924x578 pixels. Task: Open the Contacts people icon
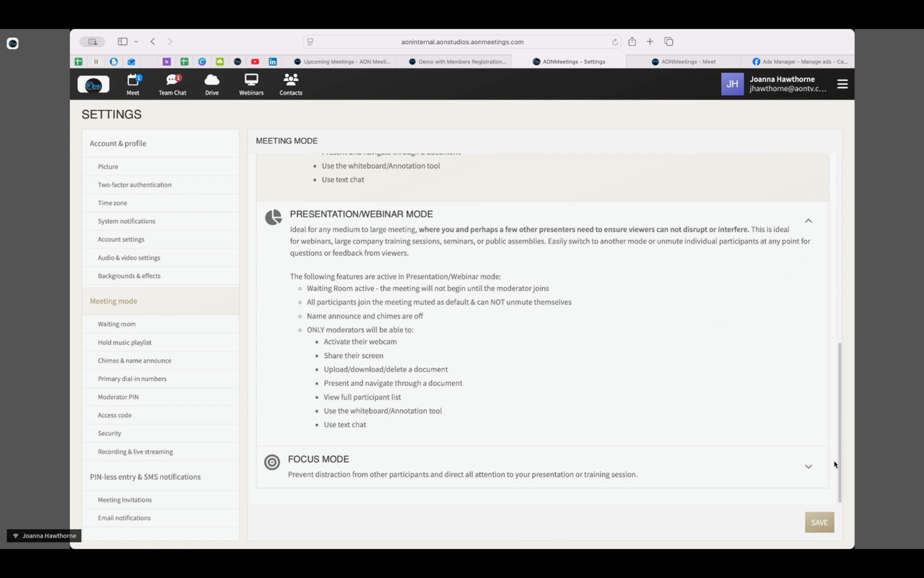[x=290, y=79]
